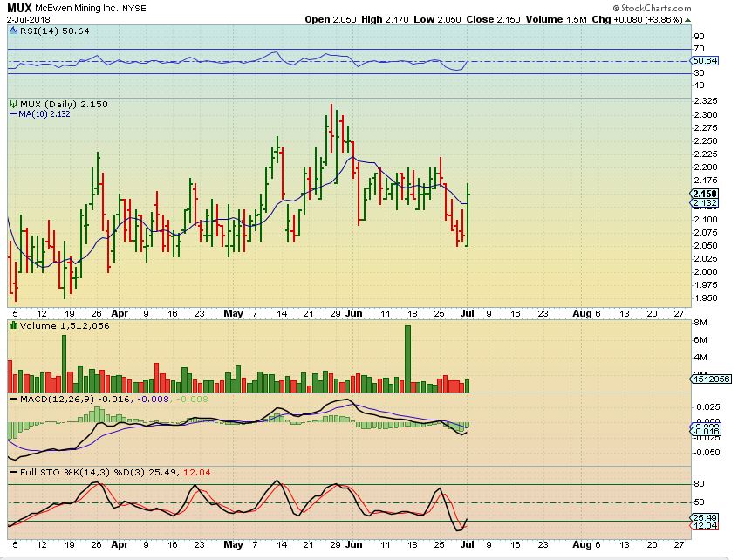Click the RSI(14) indicator legend icon
This screenshot has width=738, height=560.
click(x=11, y=31)
